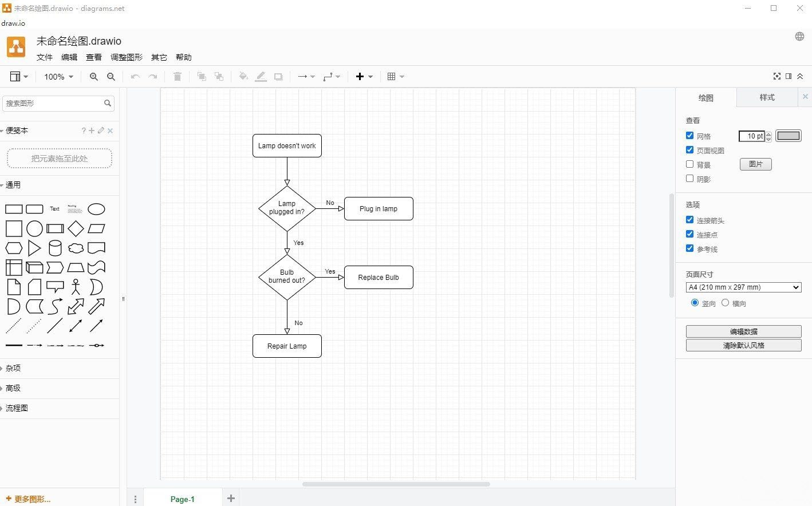812x506 pixels.
Task: Toggle the 网格 grid checkbox
Action: [x=690, y=136]
